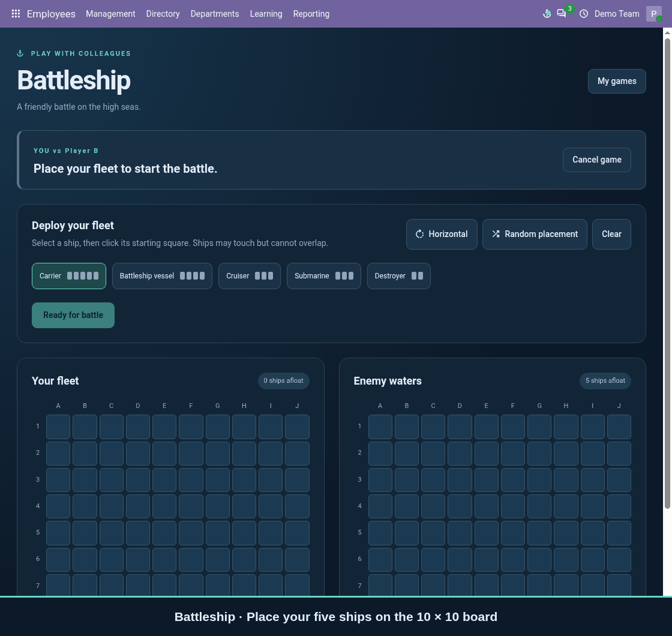Click square J1 on Your fleet board
The width and height of the screenshot is (672, 636).
click(x=297, y=427)
